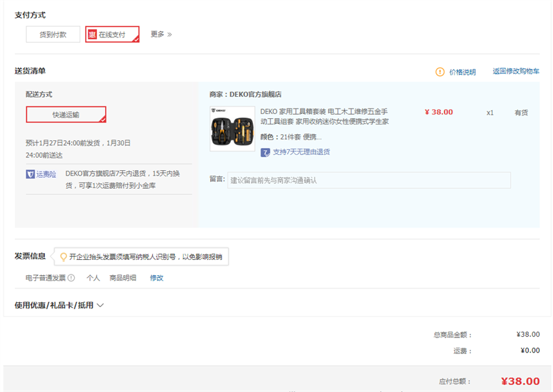The image size is (553, 392).
Task: Click 支持7天无理由退货 link text
Action: pyautogui.click(x=301, y=152)
